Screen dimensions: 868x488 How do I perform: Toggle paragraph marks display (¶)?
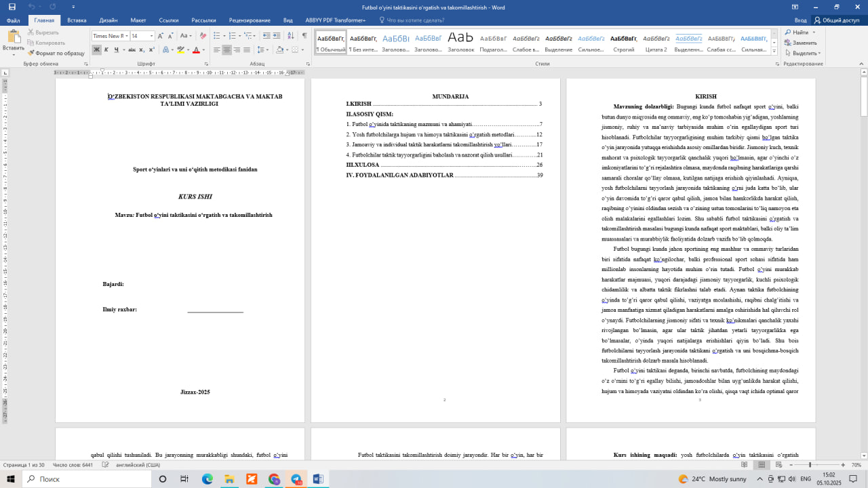tap(304, 36)
